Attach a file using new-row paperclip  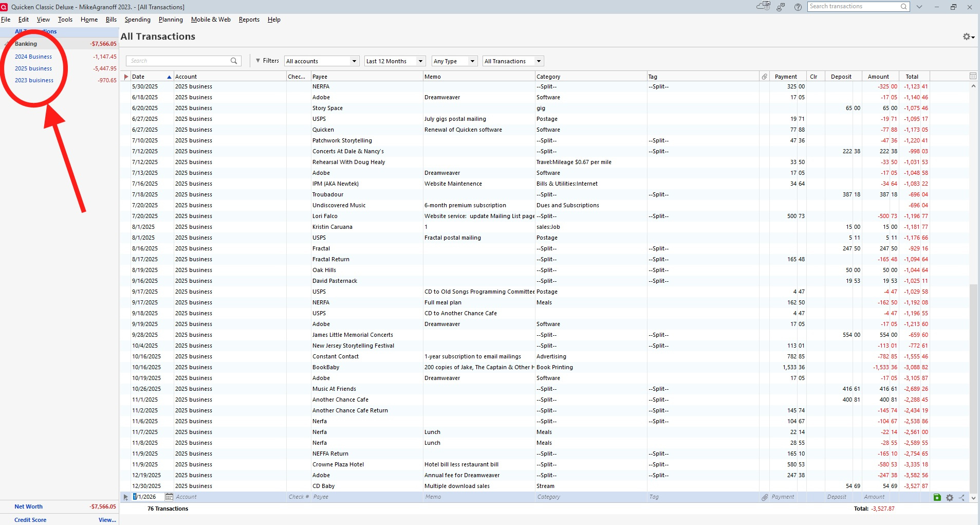(765, 497)
